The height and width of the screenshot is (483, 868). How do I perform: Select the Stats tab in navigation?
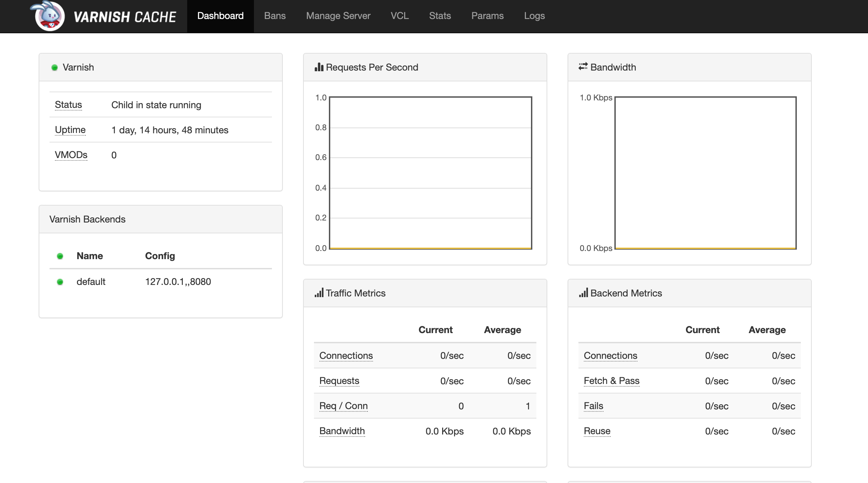click(x=439, y=16)
